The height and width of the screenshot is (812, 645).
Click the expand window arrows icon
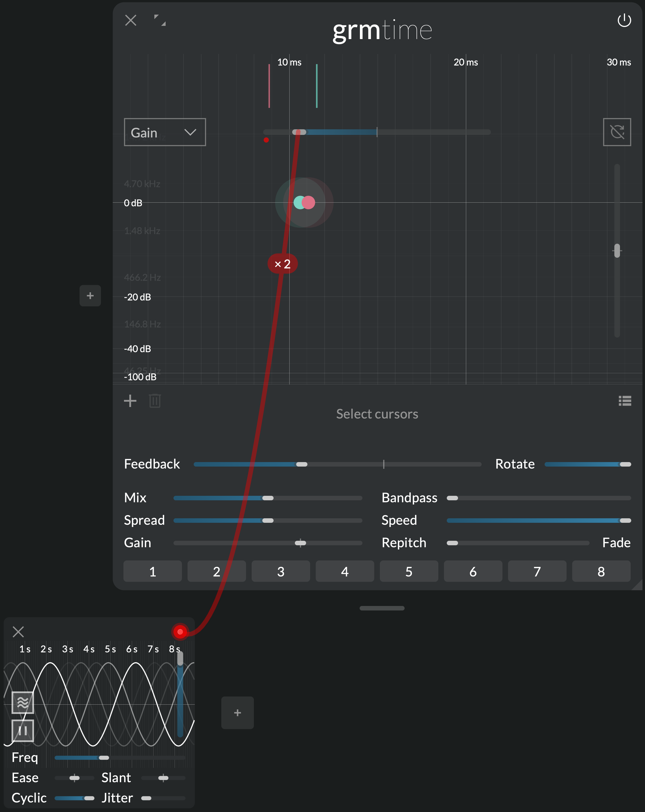[x=160, y=20]
